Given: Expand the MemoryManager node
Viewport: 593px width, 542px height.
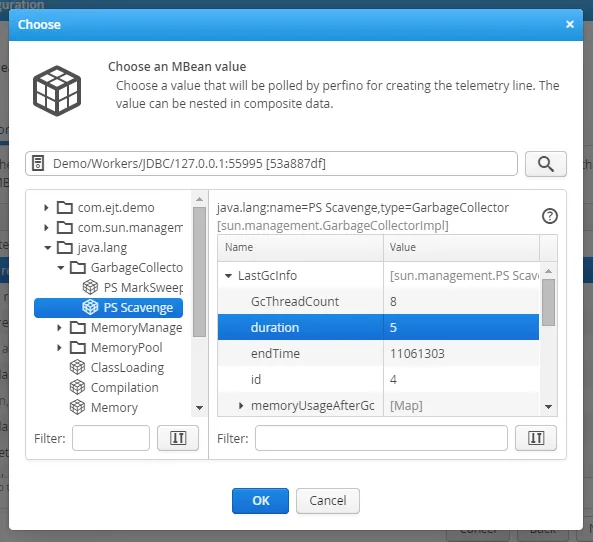Looking at the screenshot, I should pyautogui.click(x=59, y=328).
